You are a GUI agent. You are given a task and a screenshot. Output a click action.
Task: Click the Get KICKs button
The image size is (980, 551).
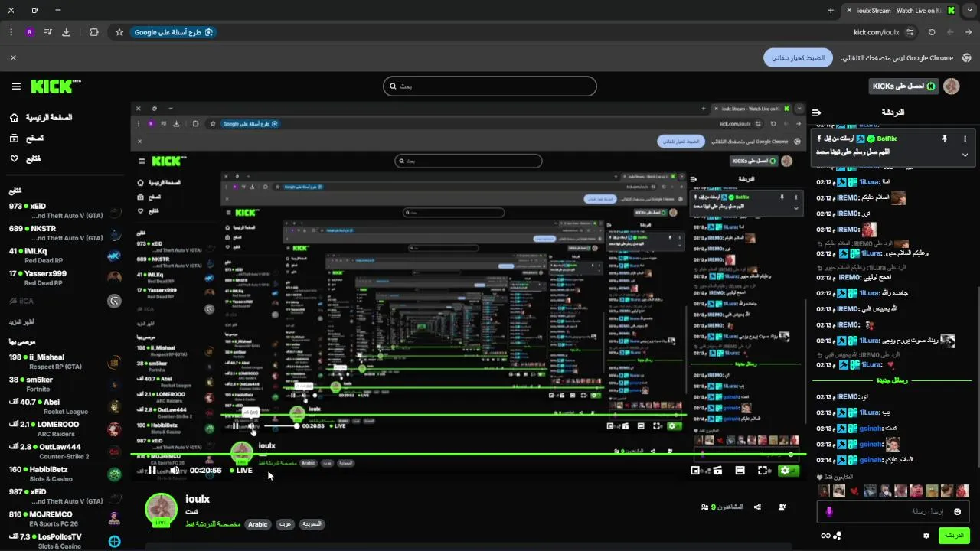coord(903,86)
